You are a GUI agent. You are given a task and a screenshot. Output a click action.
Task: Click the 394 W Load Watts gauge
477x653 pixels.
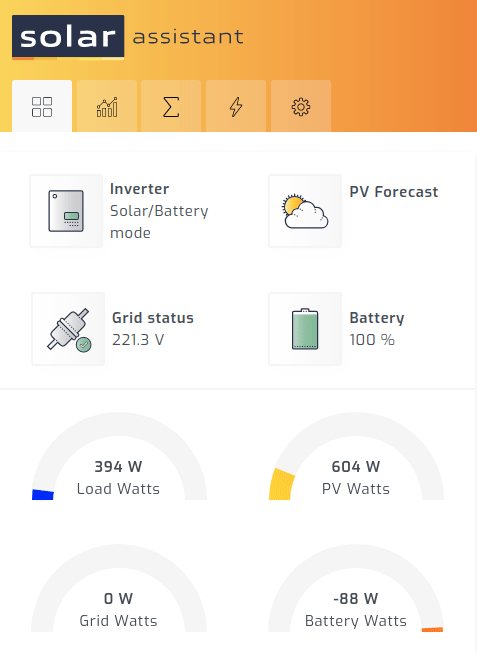tap(119, 456)
